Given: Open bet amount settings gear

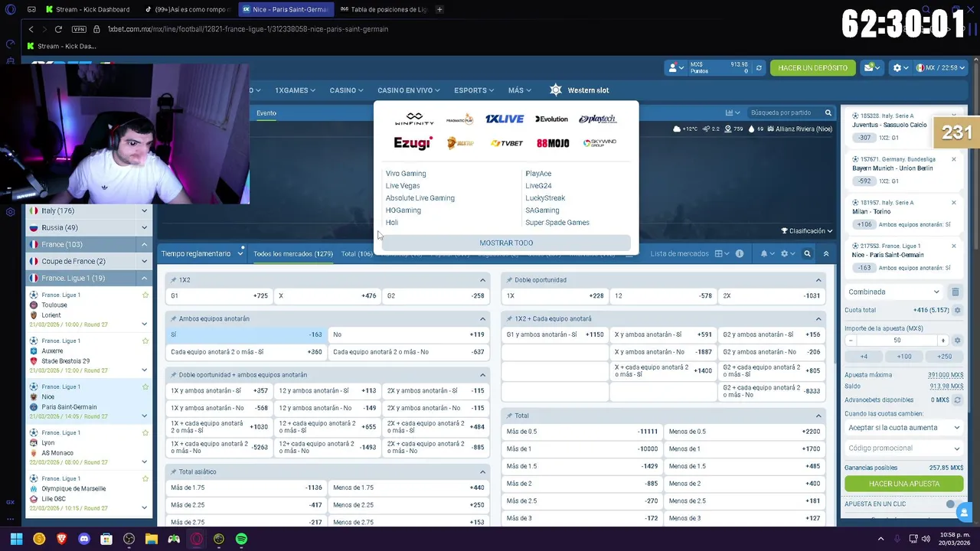Looking at the screenshot, I should click(957, 341).
